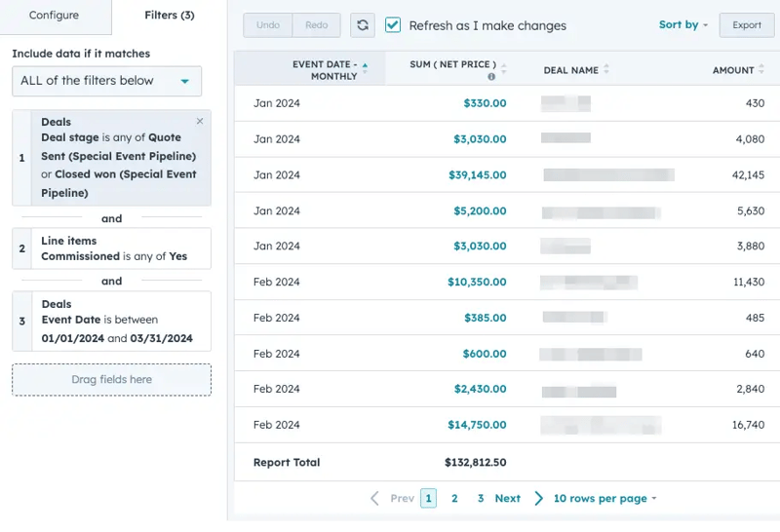Switch to the Configure tab

(x=54, y=15)
